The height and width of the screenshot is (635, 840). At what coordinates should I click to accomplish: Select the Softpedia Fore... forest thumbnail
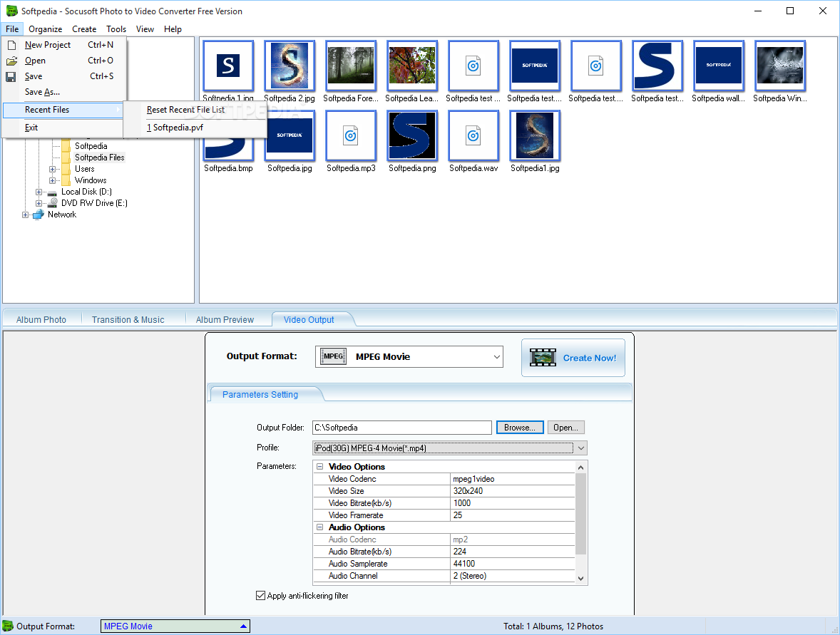351,66
